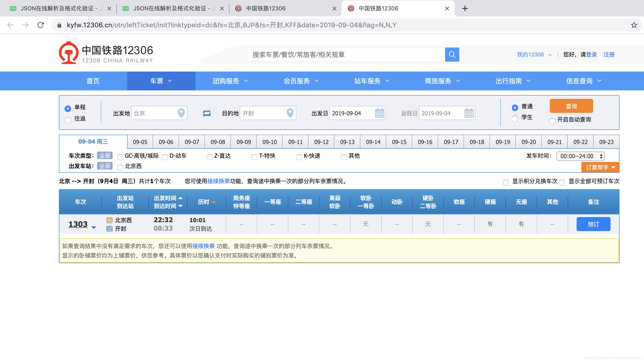
Task: Click the swap origin/destination arrow icon
Action: (x=205, y=113)
